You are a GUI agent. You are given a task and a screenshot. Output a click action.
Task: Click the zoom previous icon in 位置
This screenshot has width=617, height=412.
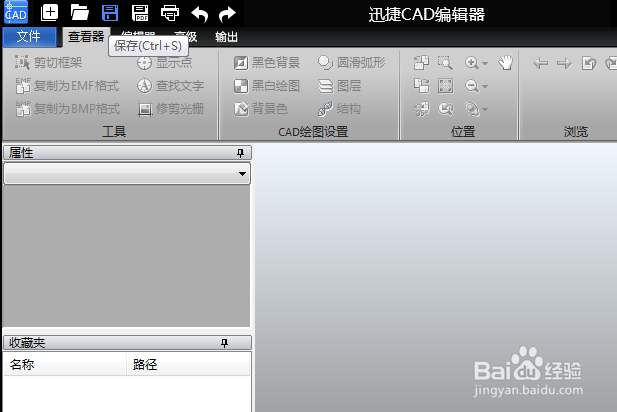pyautogui.click(x=445, y=109)
